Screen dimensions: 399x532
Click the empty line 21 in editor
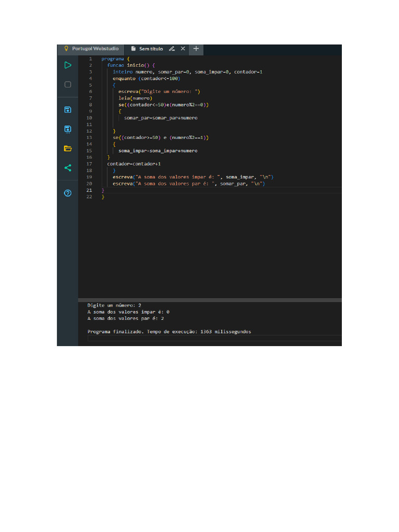[208, 191]
